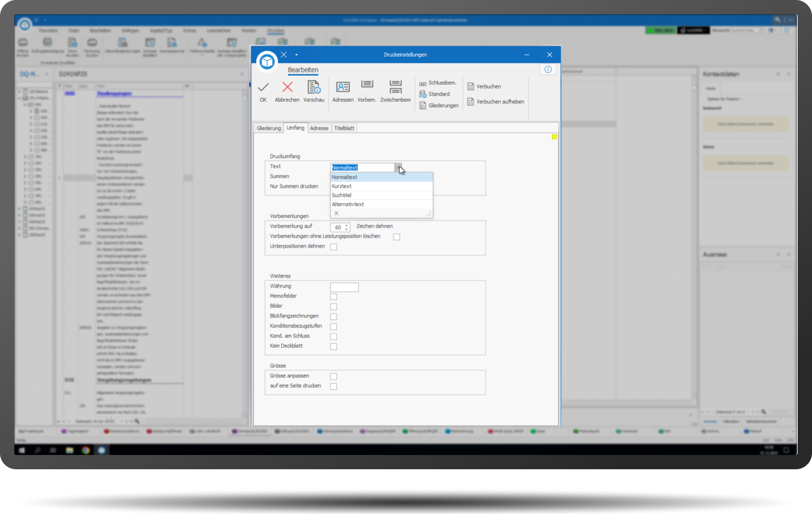Select Kurztext from the dropdown list
Screen dimensions: 812x514
pyautogui.click(x=342, y=186)
